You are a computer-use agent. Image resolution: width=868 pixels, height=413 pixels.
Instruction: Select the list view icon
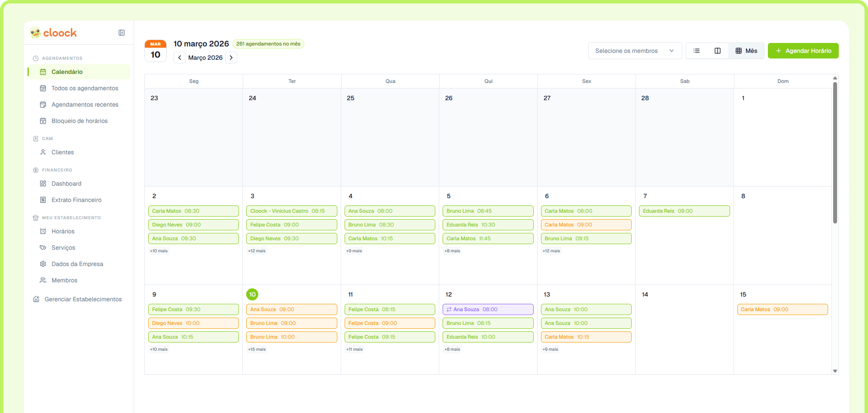696,50
